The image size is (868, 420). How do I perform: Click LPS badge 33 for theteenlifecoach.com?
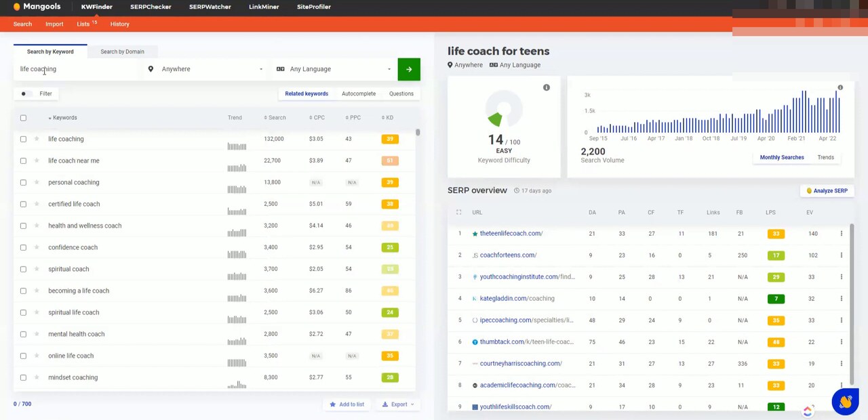click(x=776, y=234)
